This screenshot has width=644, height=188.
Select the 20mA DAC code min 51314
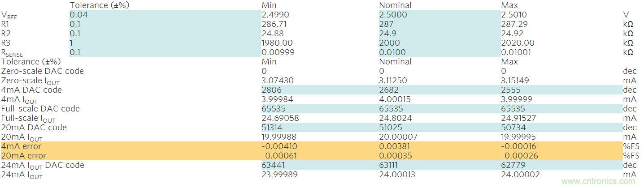tap(273, 128)
